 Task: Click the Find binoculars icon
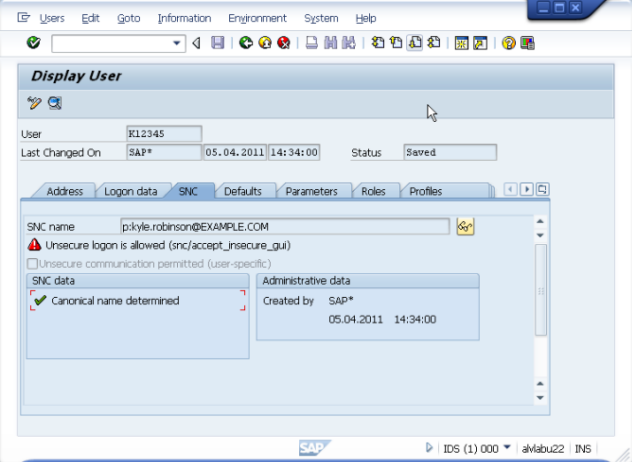click(x=331, y=43)
